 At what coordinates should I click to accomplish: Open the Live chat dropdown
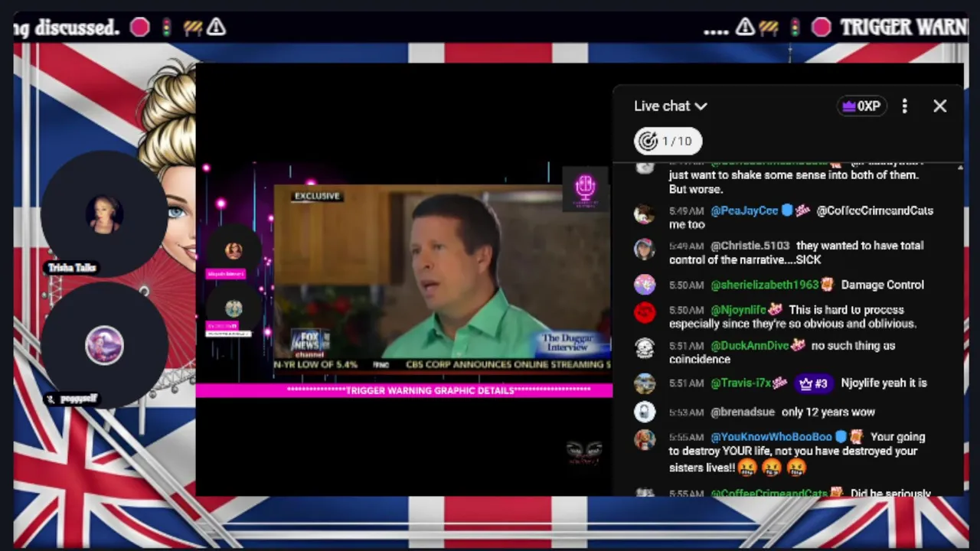(x=670, y=106)
